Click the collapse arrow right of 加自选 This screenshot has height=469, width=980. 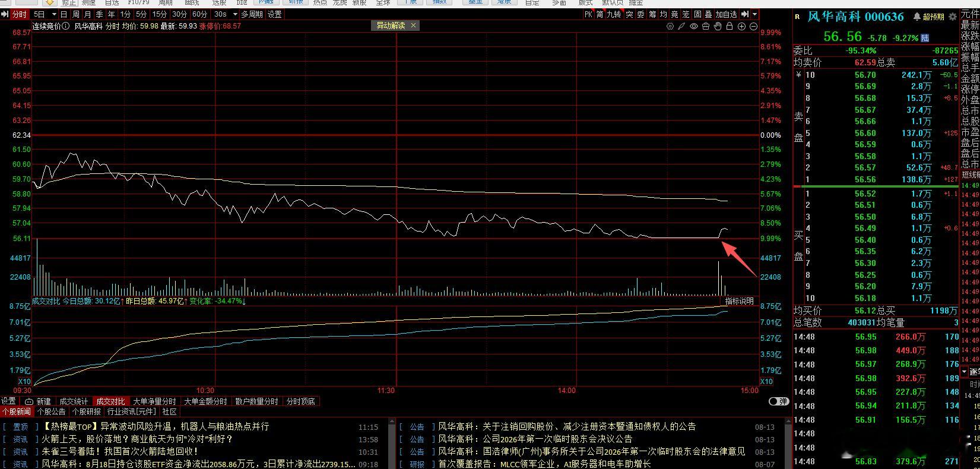745,14
